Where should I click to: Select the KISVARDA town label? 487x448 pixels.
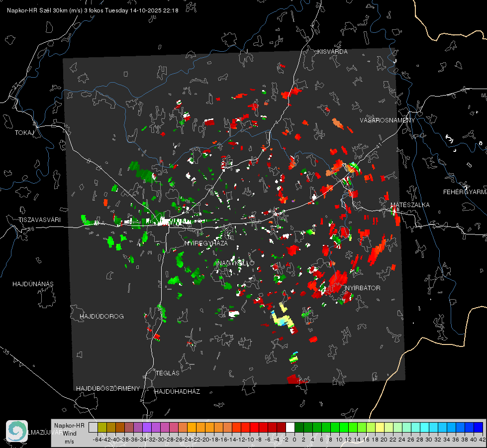point(333,52)
